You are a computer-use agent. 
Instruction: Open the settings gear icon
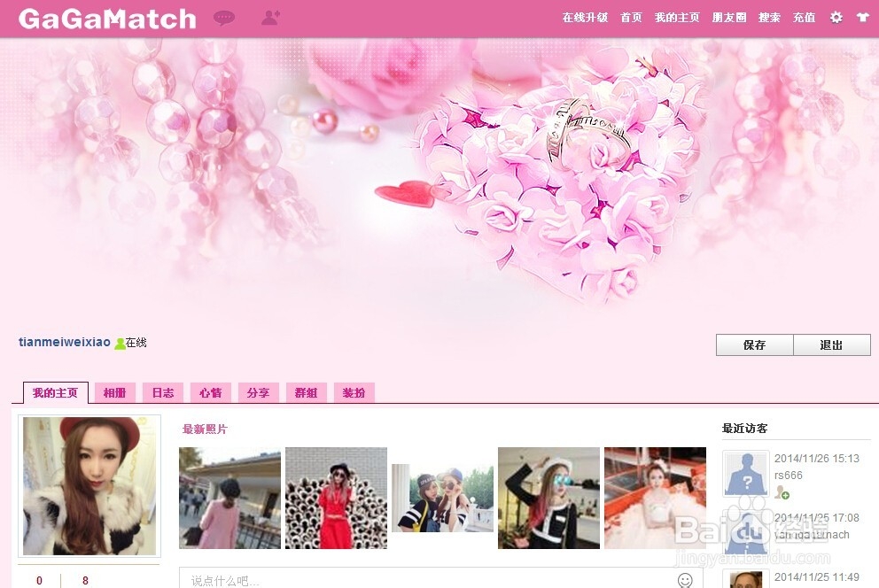836,18
